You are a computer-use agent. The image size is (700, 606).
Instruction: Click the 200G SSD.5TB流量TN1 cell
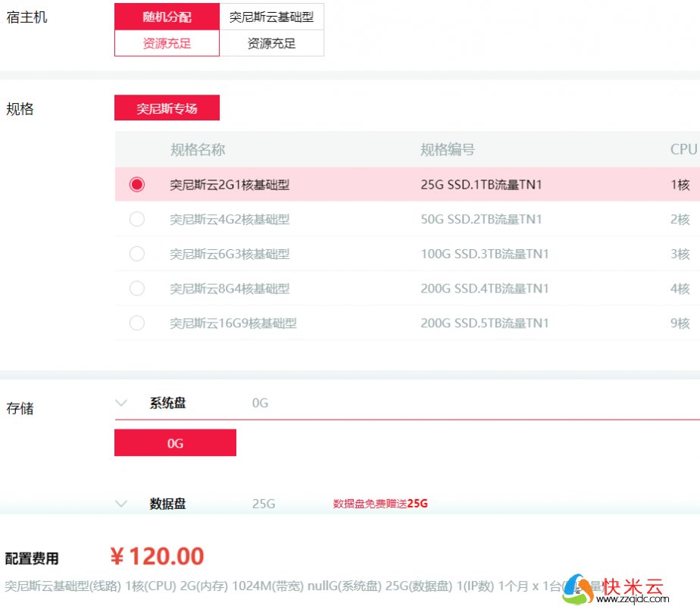coord(485,323)
